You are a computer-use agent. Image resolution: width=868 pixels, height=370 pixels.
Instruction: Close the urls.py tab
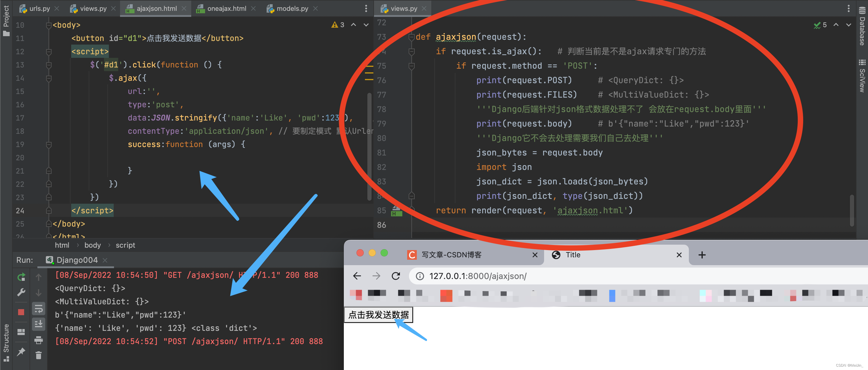(x=57, y=8)
